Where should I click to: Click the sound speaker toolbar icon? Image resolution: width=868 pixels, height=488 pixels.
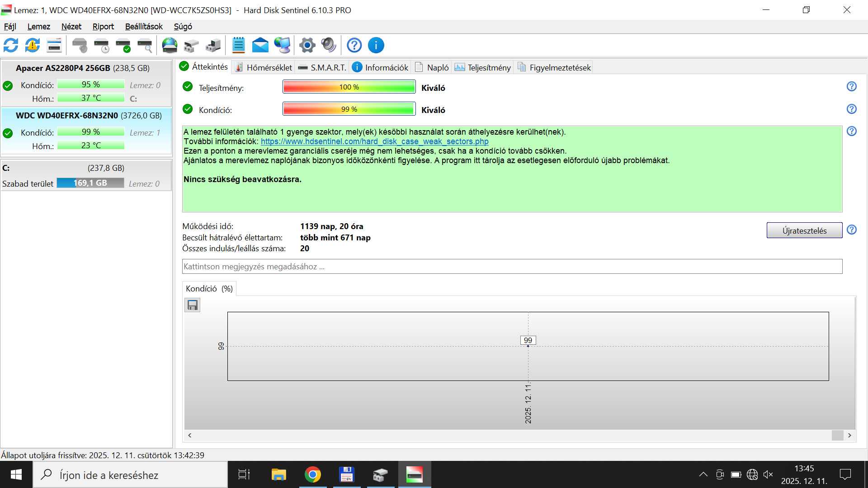pyautogui.click(x=329, y=45)
